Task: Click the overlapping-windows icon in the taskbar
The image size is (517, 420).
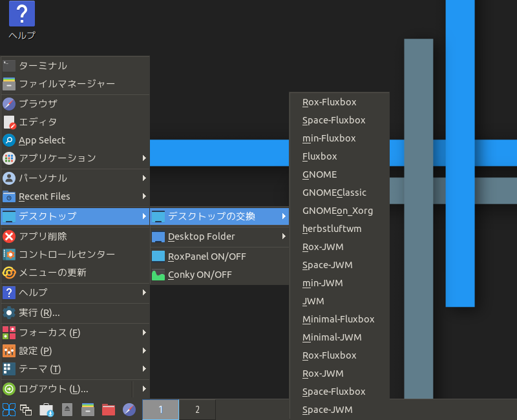Action: 26,410
